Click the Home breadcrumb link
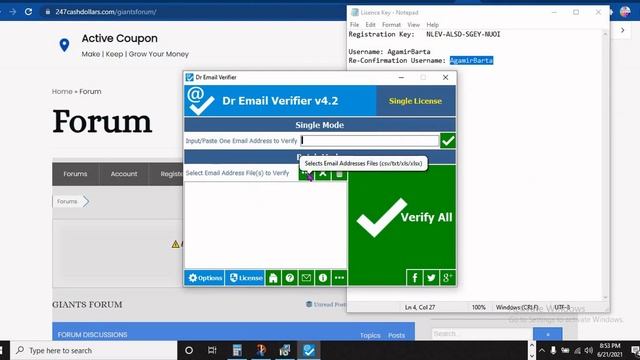Image resolution: width=640 pixels, height=360 pixels. tap(62, 91)
